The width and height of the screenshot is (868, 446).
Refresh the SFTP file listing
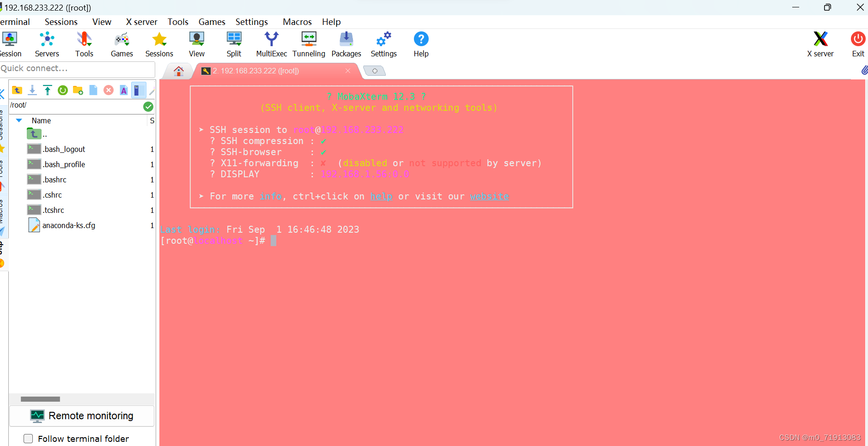point(63,90)
